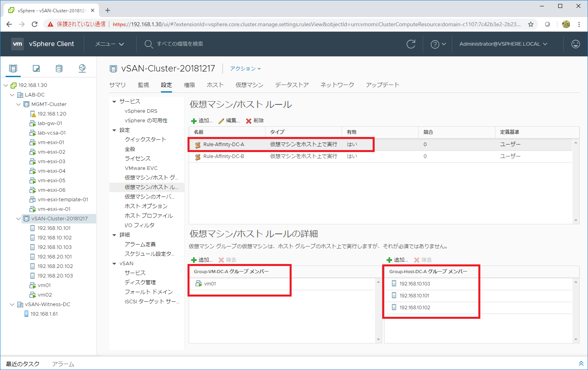
Task: Open フォールト ドメイン settings
Action: (149, 292)
